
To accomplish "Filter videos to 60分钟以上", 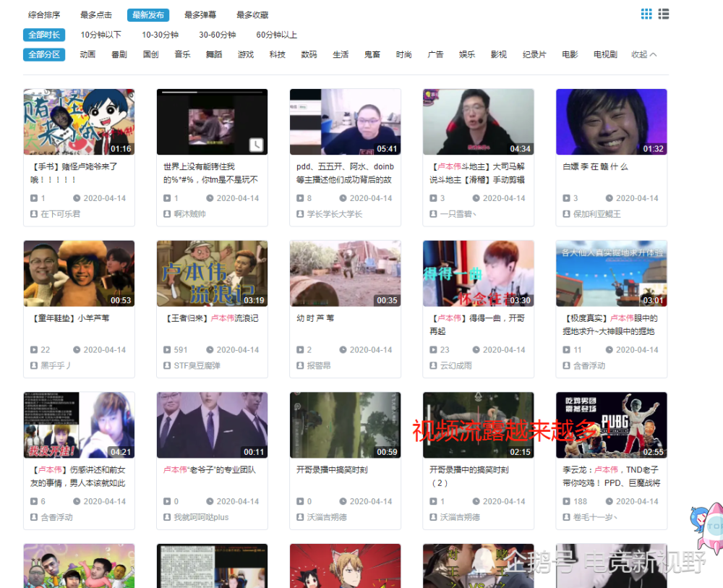I will [x=277, y=35].
